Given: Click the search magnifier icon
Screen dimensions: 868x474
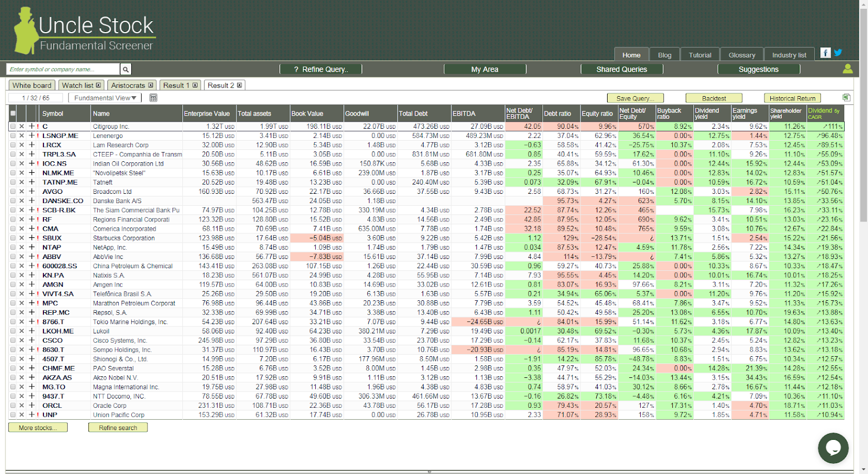Looking at the screenshot, I should tap(125, 69).
